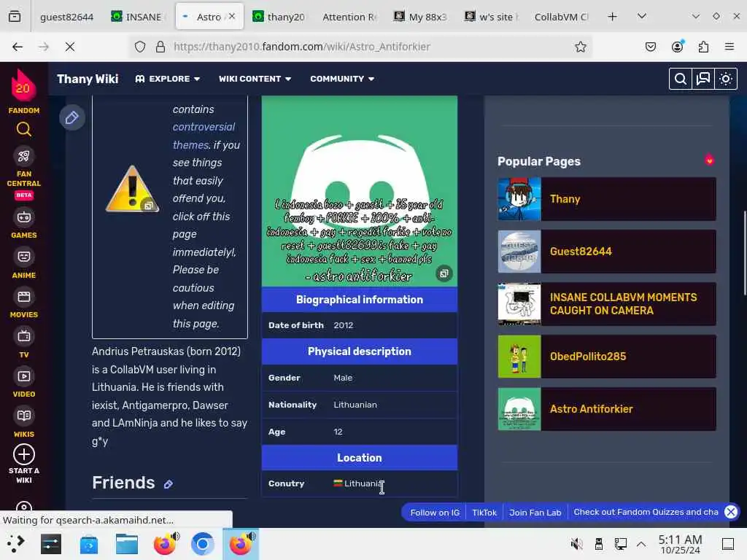The width and height of the screenshot is (747, 560).
Task: Open Firefox extensions puzzle icon
Action: pos(703,47)
